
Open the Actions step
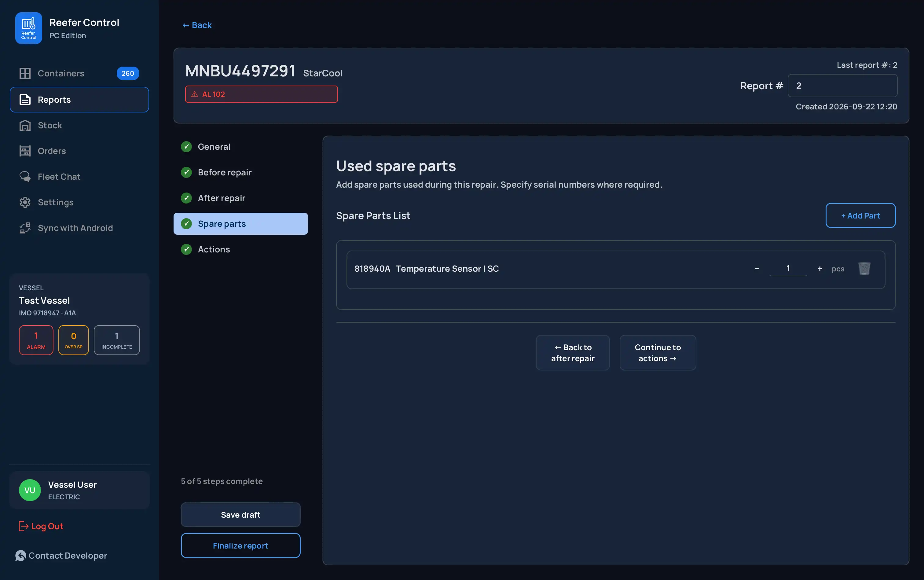pos(240,250)
